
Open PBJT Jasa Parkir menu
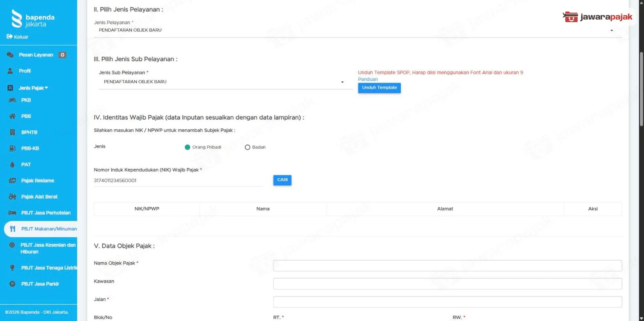pos(40,284)
